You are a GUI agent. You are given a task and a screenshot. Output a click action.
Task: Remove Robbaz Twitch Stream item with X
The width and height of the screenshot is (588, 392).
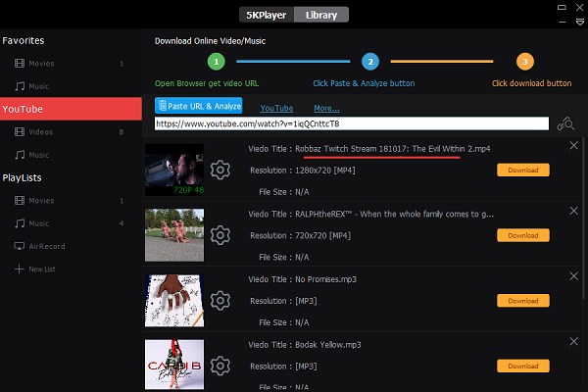(x=573, y=146)
